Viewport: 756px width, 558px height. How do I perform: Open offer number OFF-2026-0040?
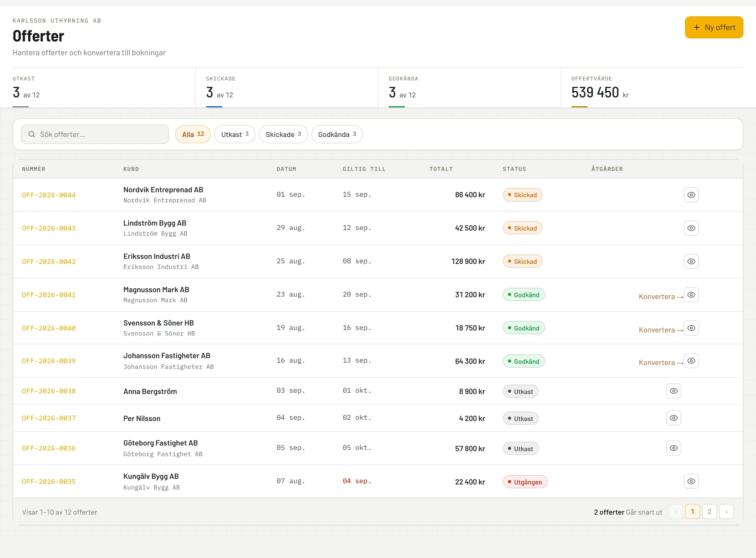[49, 328]
